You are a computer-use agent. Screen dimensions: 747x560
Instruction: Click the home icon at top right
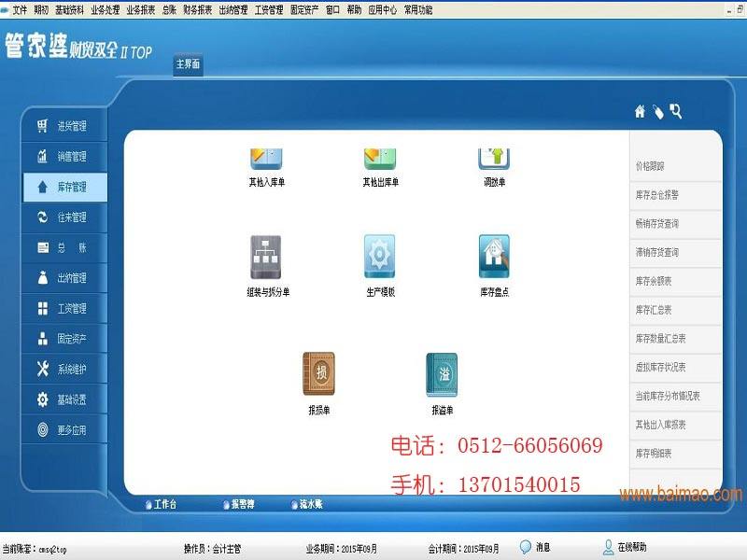pos(640,109)
